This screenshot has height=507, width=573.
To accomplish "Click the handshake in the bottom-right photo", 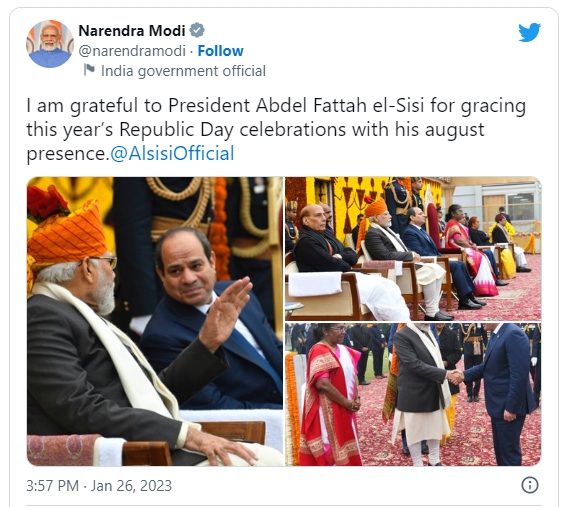I will click(455, 377).
